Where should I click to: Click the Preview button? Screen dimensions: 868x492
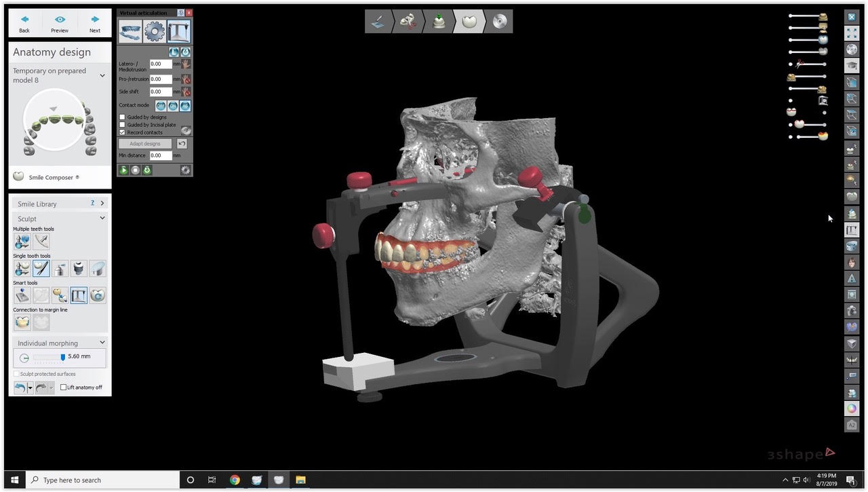click(60, 24)
